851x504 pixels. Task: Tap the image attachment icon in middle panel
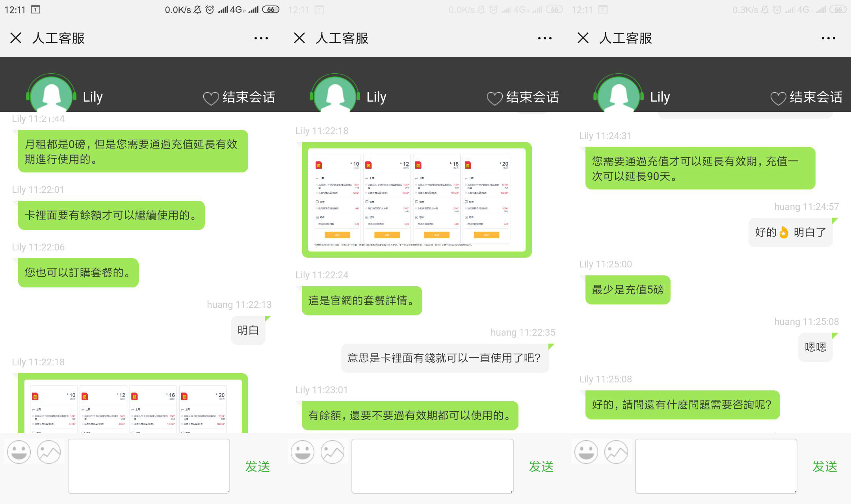pos(333,452)
